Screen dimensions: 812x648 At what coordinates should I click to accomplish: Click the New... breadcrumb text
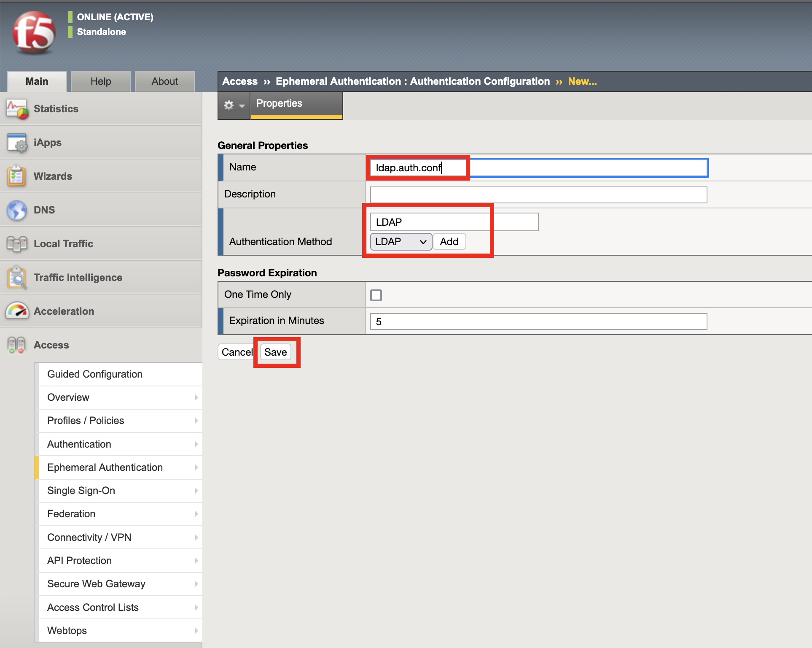point(582,81)
